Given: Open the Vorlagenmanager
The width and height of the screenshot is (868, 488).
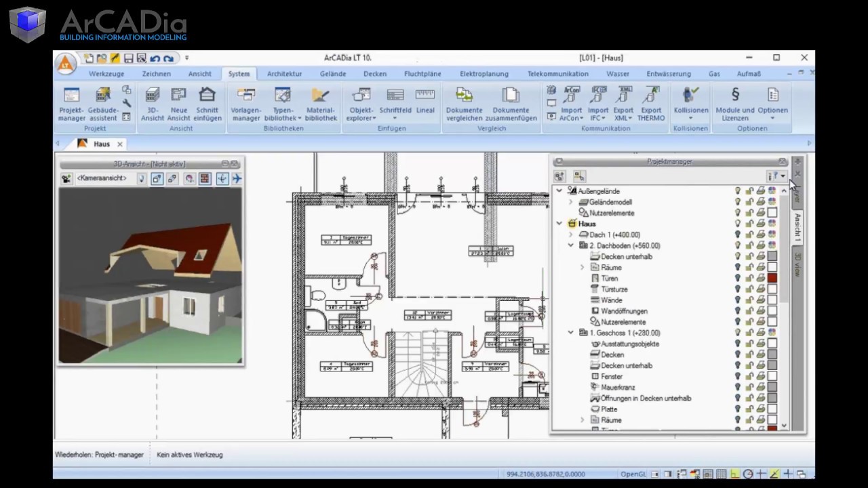Looking at the screenshot, I should pos(245,103).
